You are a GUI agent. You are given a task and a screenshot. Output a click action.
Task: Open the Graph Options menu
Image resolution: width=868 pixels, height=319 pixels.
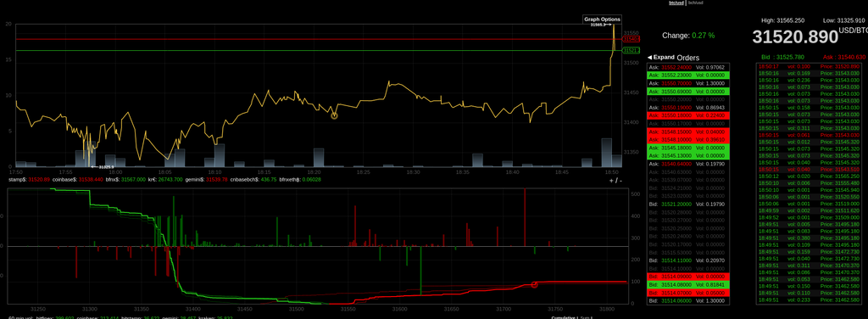click(603, 20)
